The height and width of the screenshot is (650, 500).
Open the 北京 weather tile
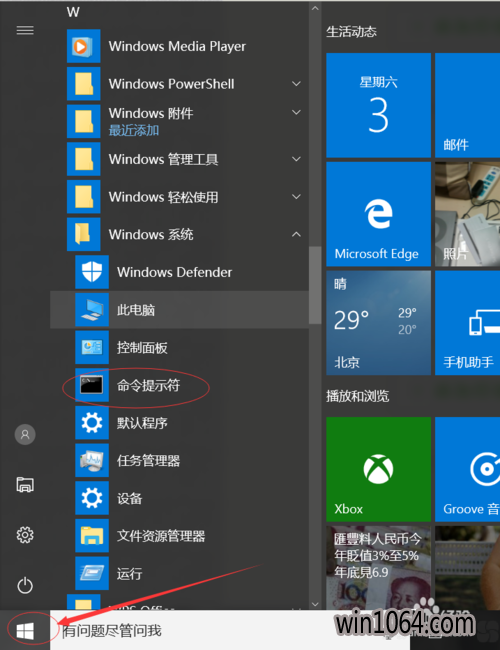tap(379, 323)
